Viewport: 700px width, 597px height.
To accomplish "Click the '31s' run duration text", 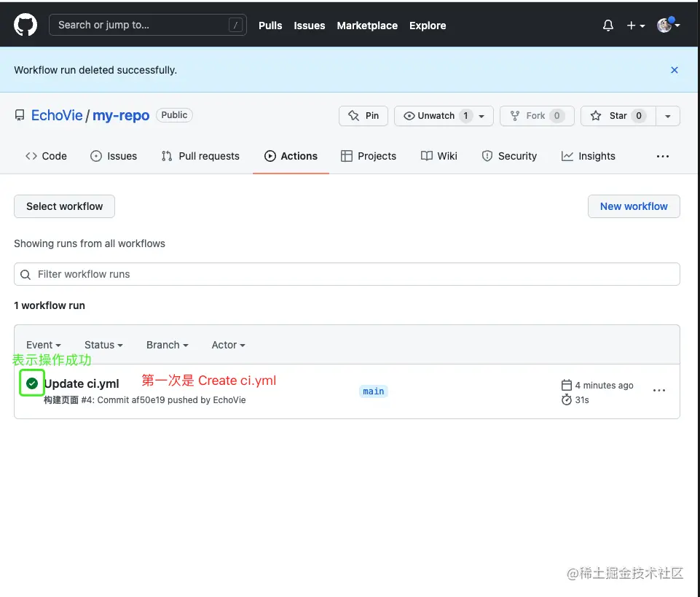I will pyautogui.click(x=582, y=400).
